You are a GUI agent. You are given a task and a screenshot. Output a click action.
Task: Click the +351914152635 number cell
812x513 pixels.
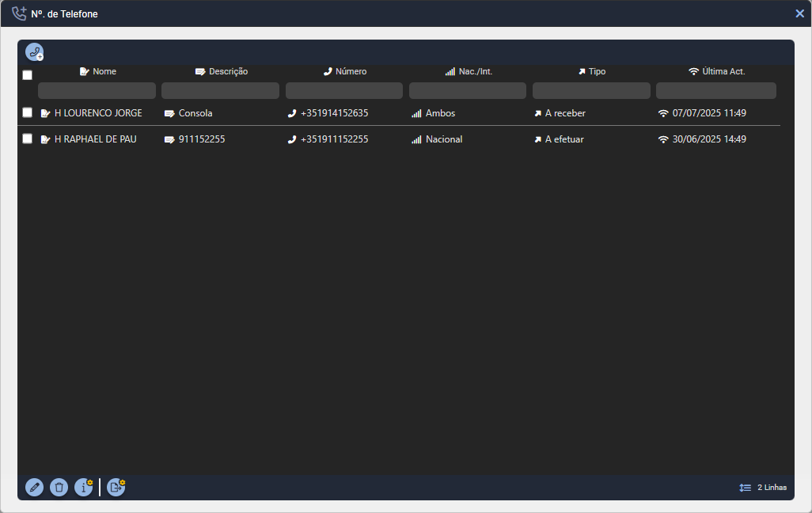click(x=335, y=113)
